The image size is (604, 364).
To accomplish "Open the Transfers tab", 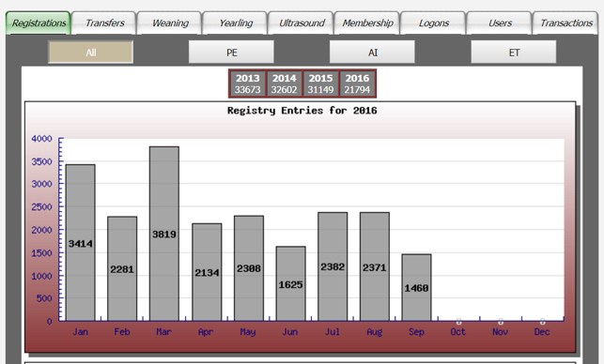I will pyautogui.click(x=104, y=23).
